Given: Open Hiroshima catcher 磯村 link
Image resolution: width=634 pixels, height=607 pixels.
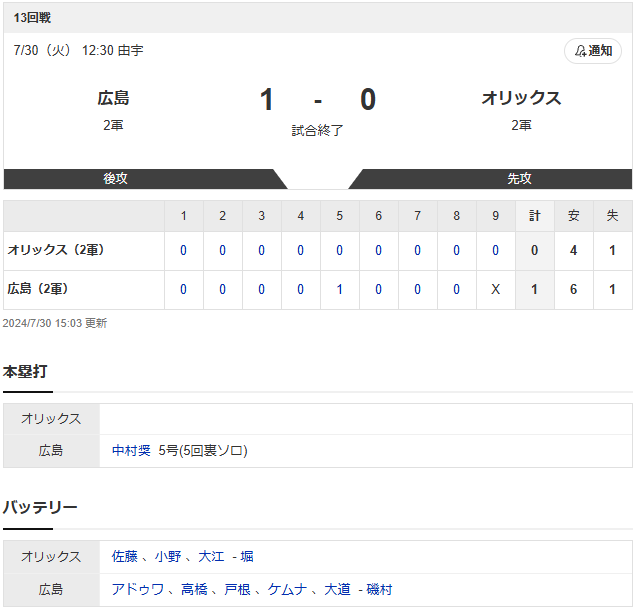Looking at the screenshot, I should [x=379, y=589].
